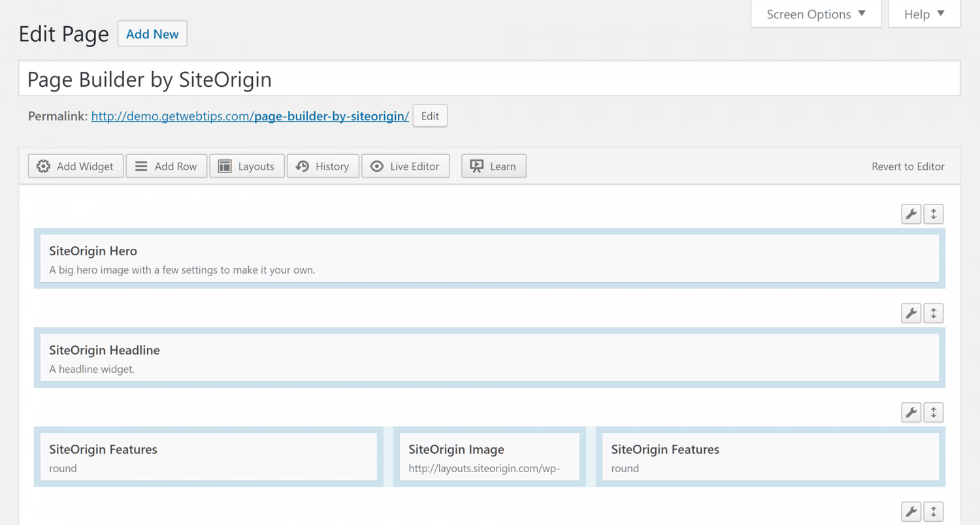Select the SiteOrigin Headline widget
Screen dimensions: 980x525
coord(489,358)
